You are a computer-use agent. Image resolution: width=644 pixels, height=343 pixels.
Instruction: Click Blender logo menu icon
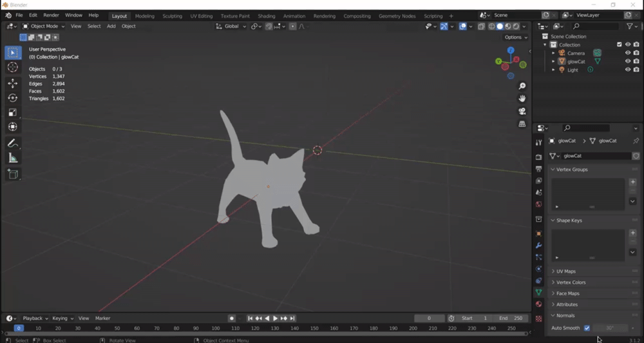pyautogui.click(x=8, y=15)
